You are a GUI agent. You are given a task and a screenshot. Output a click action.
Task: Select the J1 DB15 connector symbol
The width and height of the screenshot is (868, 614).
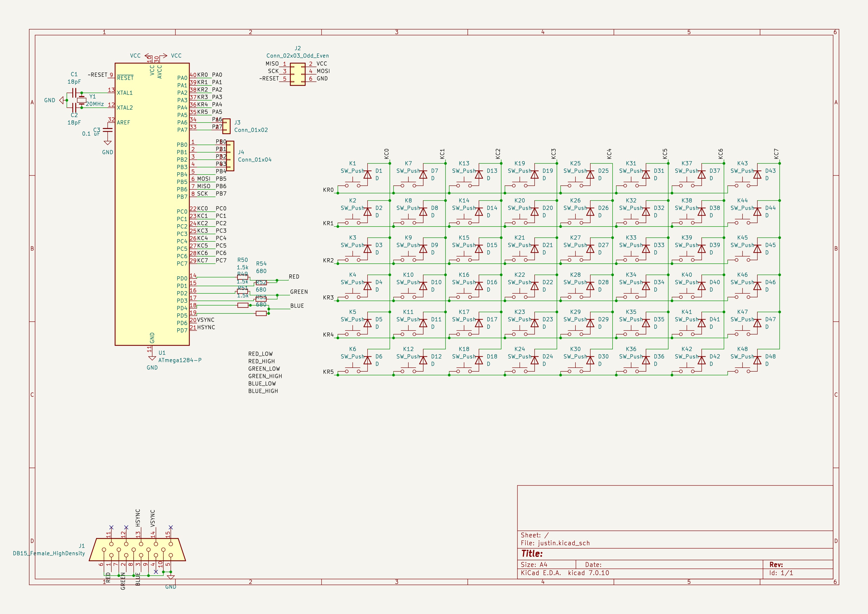pyautogui.click(x=137, y=549)
